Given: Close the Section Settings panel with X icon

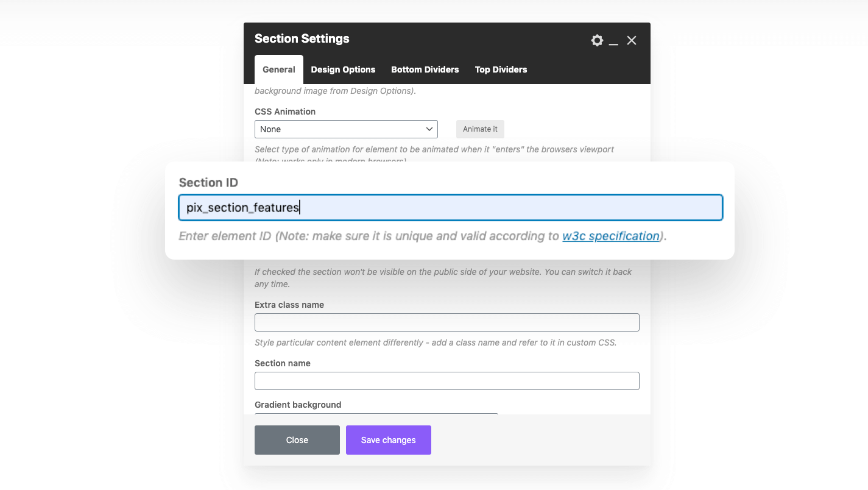Looking at the screenshot, I should point(632,40).
